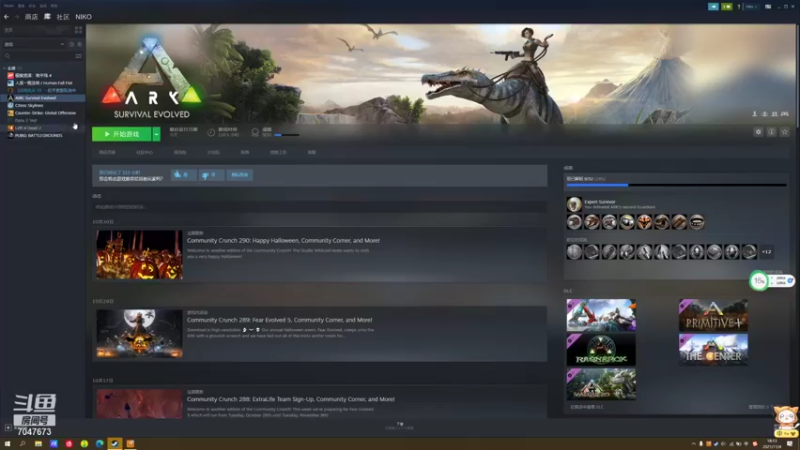Open the 库 library tab

click(47, 17)
